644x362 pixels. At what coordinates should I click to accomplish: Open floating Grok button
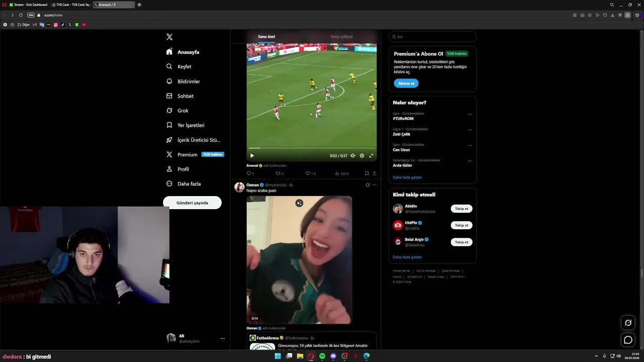[628, 323]
